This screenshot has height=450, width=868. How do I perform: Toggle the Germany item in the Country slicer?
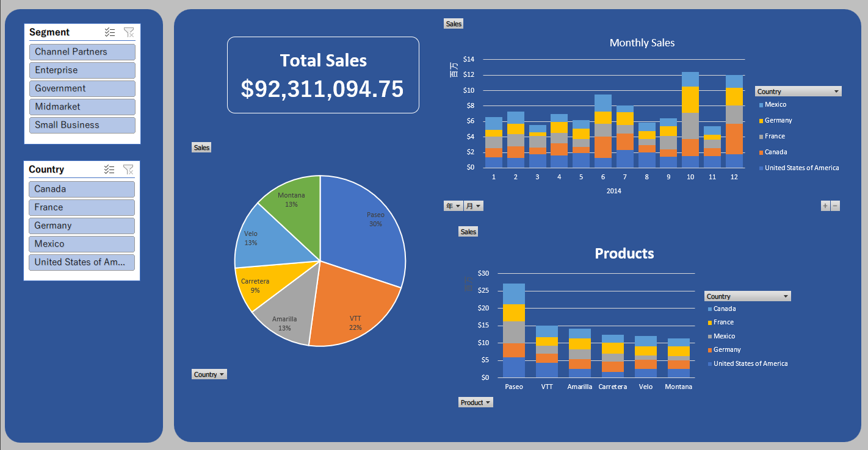(82, 226)
